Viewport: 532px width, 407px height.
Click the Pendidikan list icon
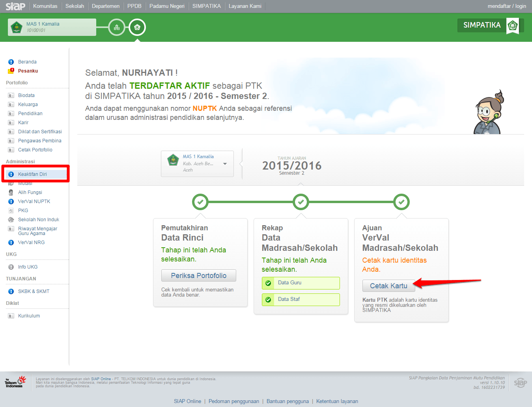pos(11,114)
